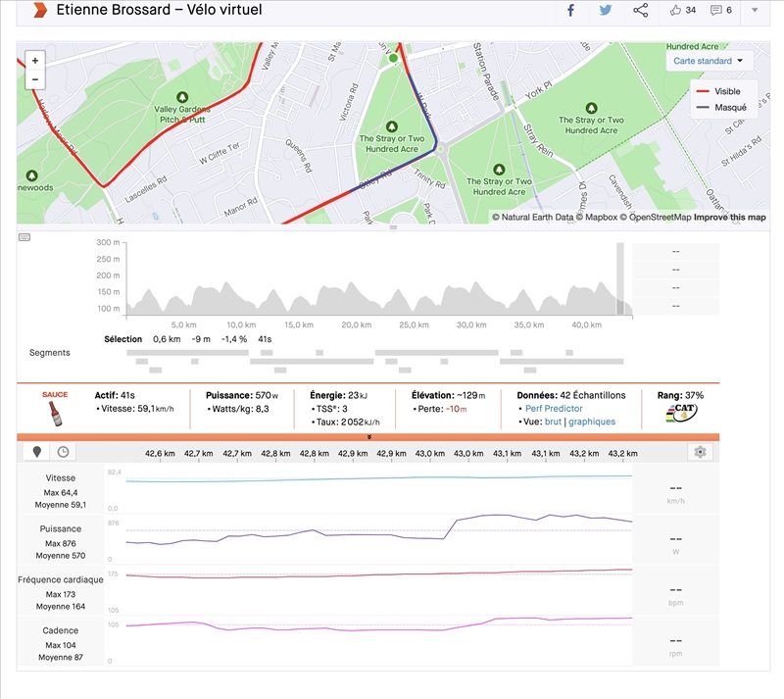Click the small keyboard icon above the elevation chart

coord(24,237)
